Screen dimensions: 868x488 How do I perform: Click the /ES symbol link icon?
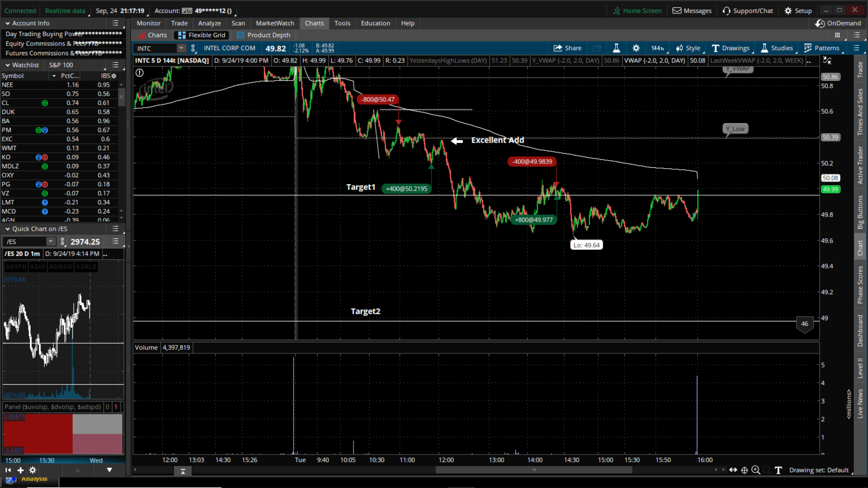[x=62, y=242]
